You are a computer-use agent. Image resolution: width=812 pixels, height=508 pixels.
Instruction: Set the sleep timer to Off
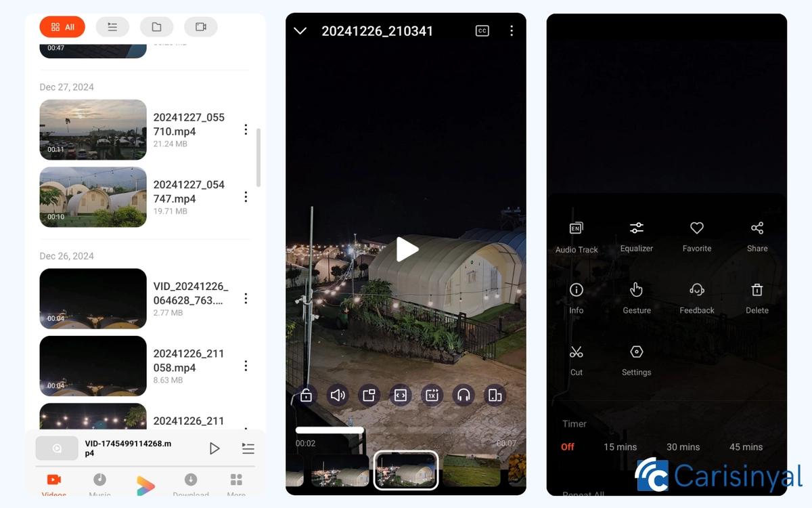pyautogui.click(x=568, y=447)
